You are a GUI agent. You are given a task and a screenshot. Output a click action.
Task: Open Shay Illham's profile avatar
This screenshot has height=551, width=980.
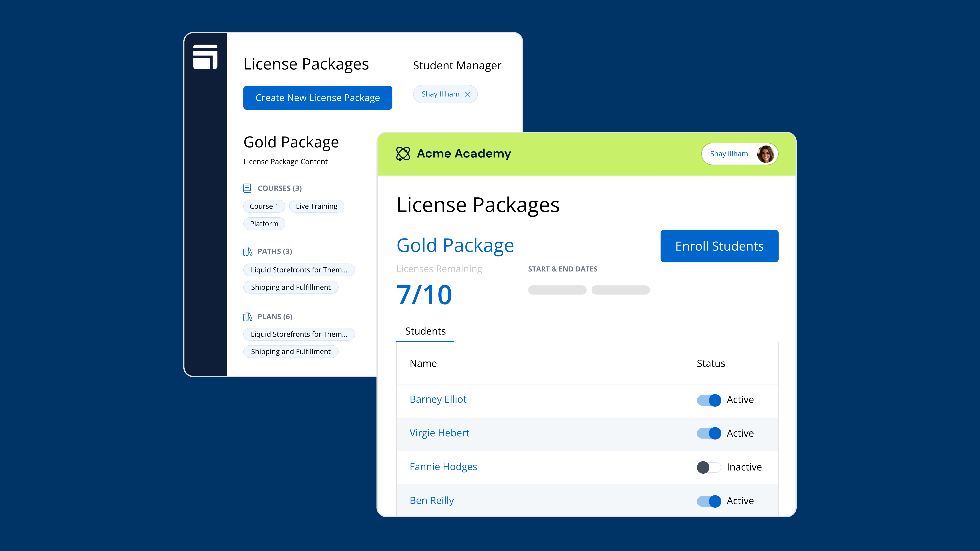(765, 154)
